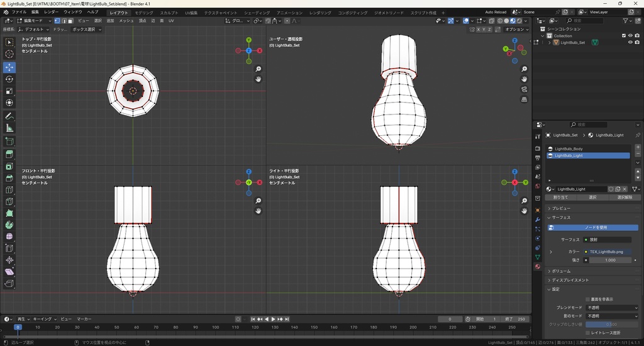Zoom icon in top orthographic viewport
This screenshot has height=346, width=644.
pyautogui.click(x=258, y=69)
